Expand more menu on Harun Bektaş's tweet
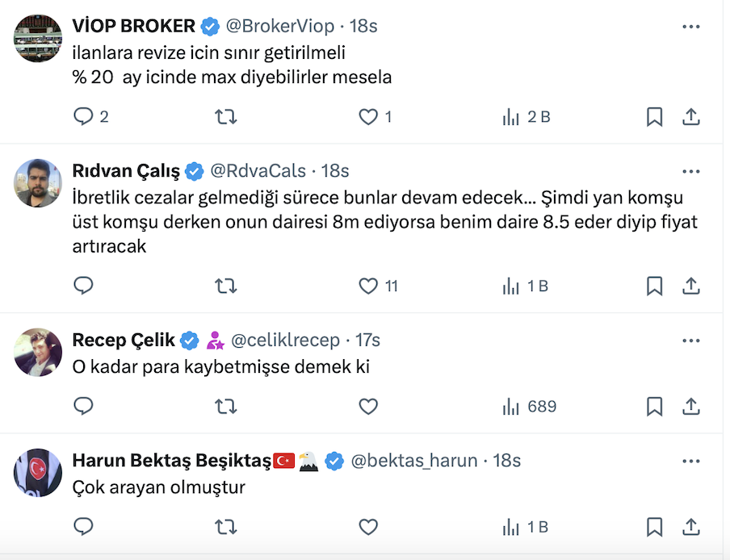 click(x=690, y=461)
